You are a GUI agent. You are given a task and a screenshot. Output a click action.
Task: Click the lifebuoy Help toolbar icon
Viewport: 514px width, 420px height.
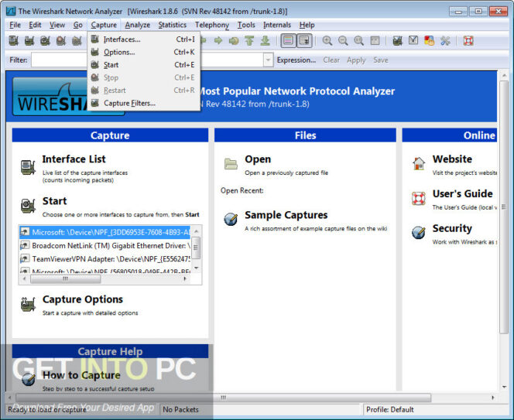tap(468, 41)
